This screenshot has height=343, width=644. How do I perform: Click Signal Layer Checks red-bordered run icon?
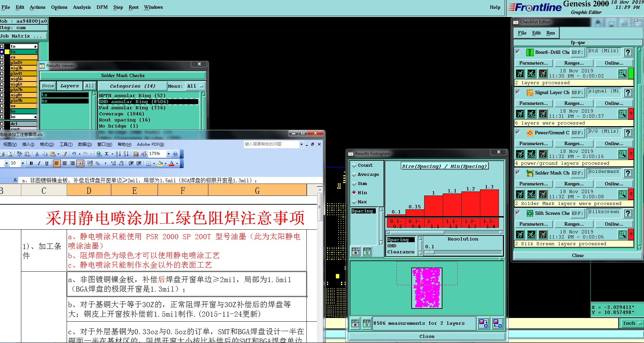[543, 114]
